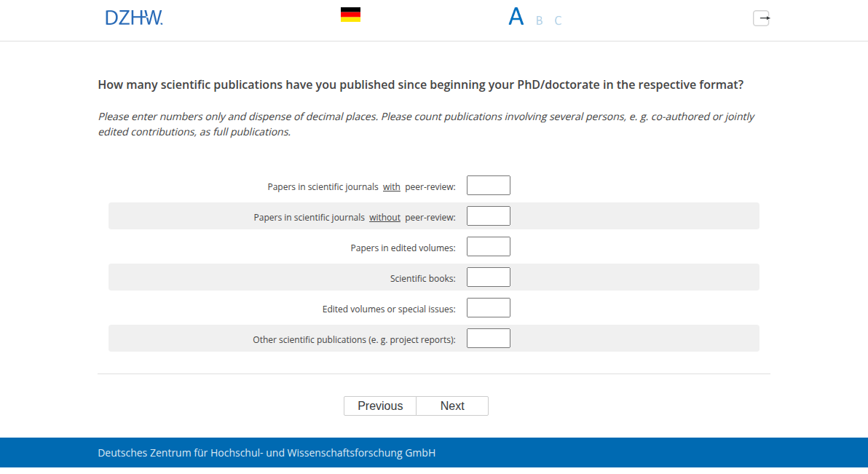868x474 pixels.
Task: Click the "Other scientific publications" label
Action: point(355,339)
